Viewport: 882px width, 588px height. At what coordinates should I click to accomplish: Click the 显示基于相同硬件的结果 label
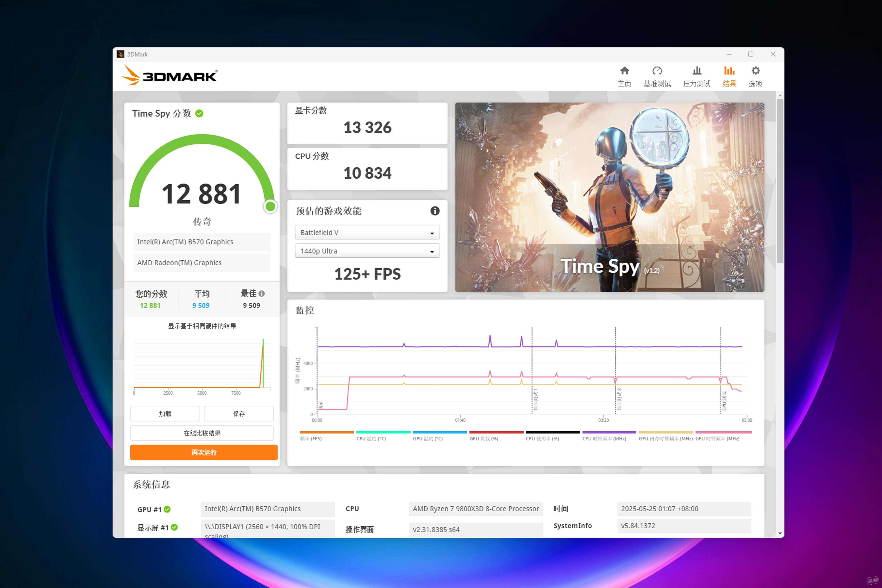(202, 326)
